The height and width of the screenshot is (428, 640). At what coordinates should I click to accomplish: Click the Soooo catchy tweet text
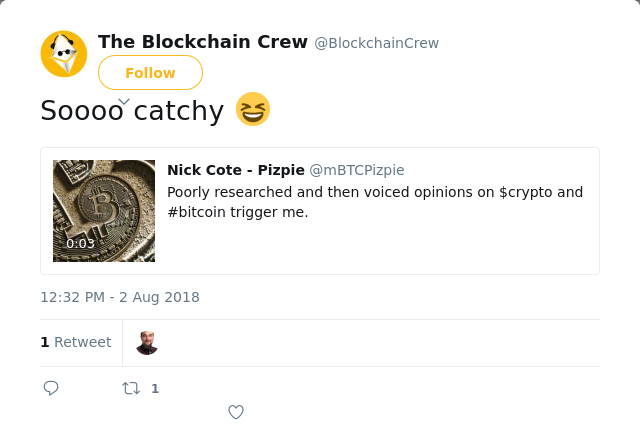(x=132, y=110)
